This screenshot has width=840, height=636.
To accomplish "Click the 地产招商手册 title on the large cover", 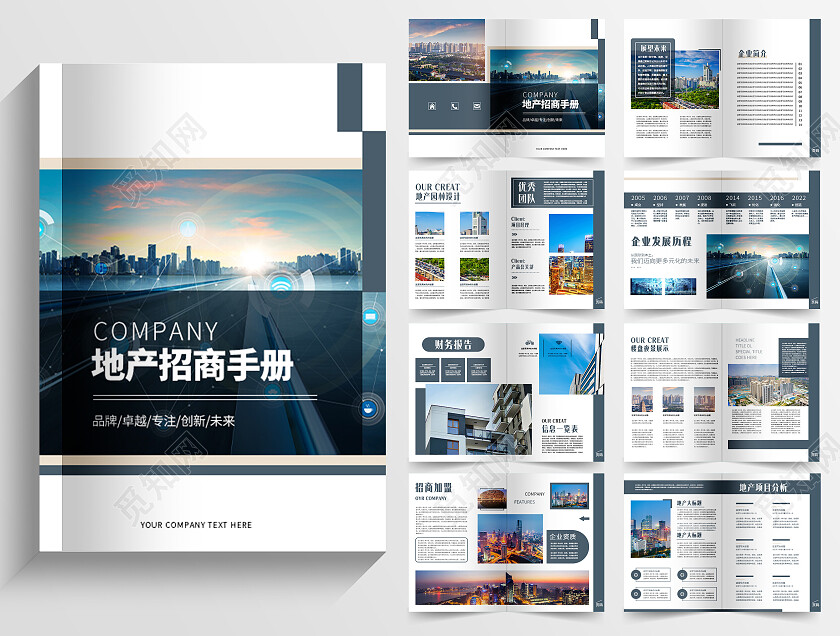I will click(x=192, y=366).
